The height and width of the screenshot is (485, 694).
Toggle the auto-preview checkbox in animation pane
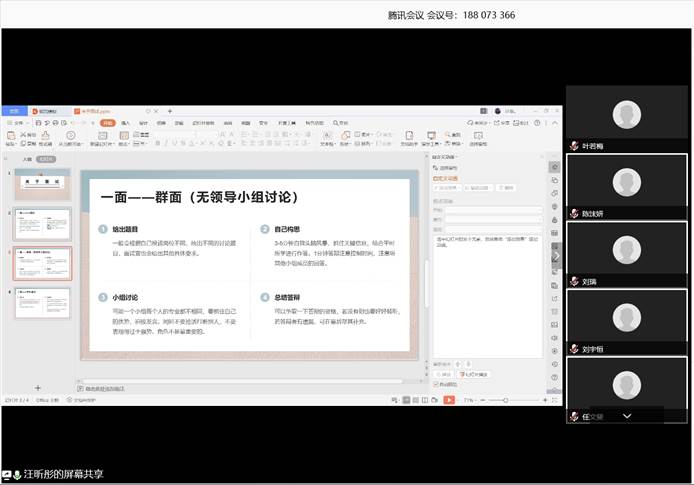pyautogui.click(x=436, y=383)
